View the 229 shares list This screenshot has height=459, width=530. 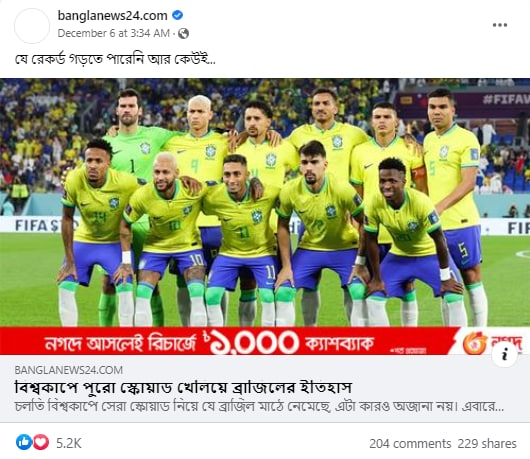pos(487,443)
